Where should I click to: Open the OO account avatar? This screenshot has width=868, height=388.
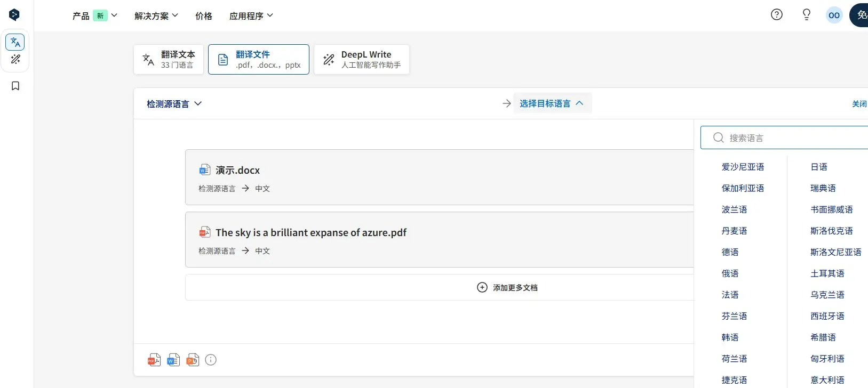pos(834,15)
